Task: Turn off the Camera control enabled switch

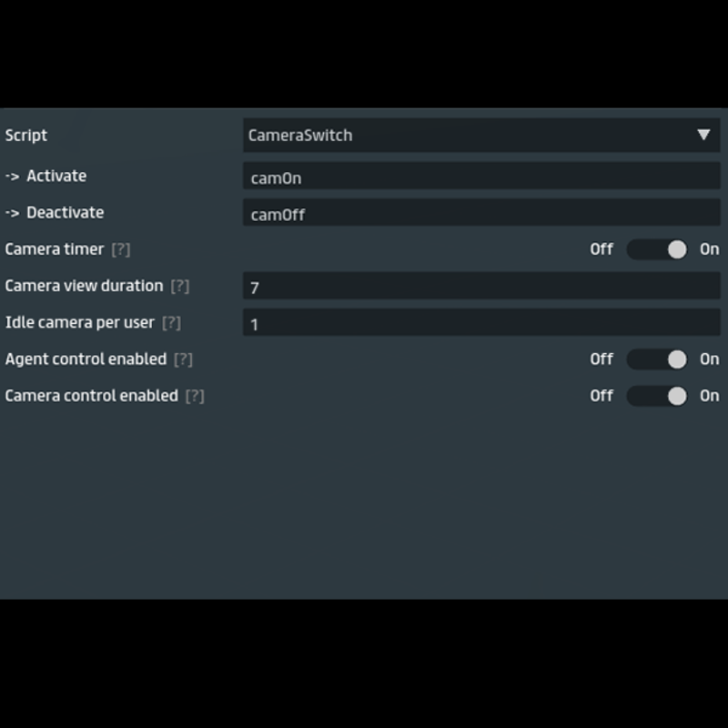Action: coord(657,396)
